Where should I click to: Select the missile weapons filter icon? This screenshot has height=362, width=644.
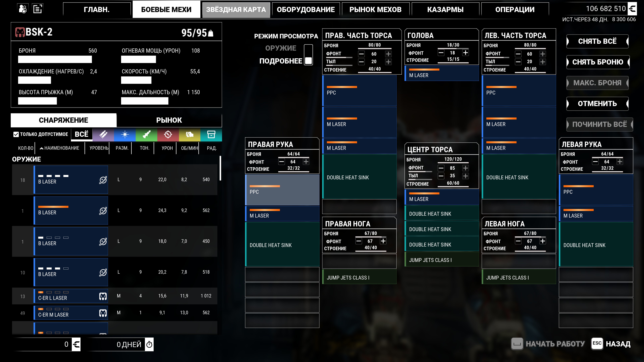coord(147,134)
